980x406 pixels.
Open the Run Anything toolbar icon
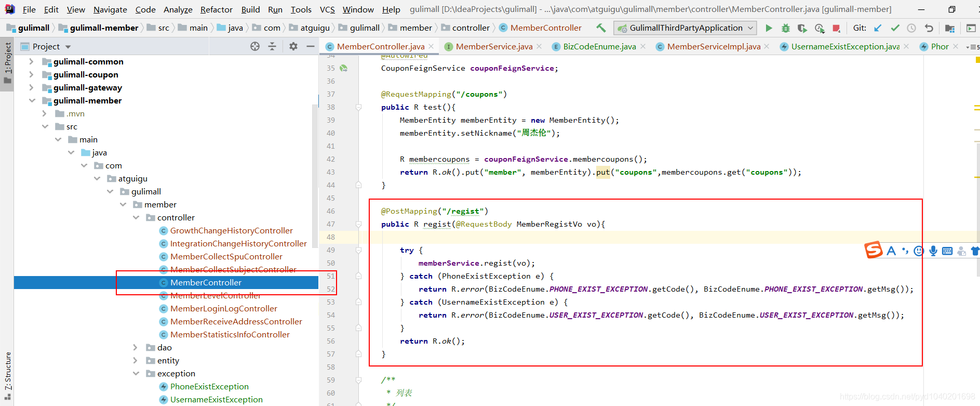pyautogui.click(x=971, y=28)
